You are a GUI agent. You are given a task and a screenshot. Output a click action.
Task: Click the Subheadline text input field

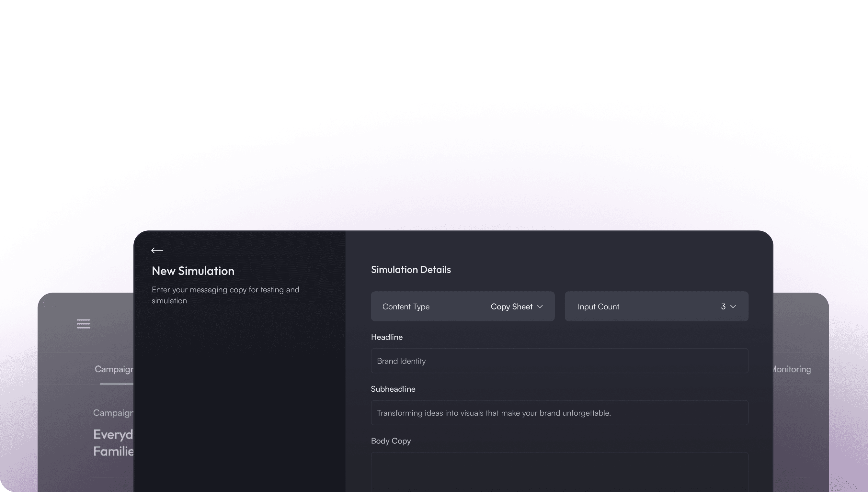(x=559, y=413)
